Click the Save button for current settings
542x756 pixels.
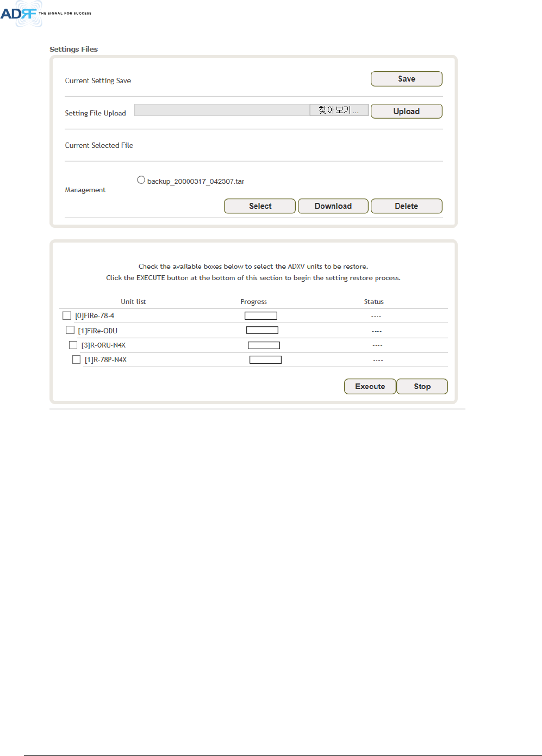(x=406, y=79)
